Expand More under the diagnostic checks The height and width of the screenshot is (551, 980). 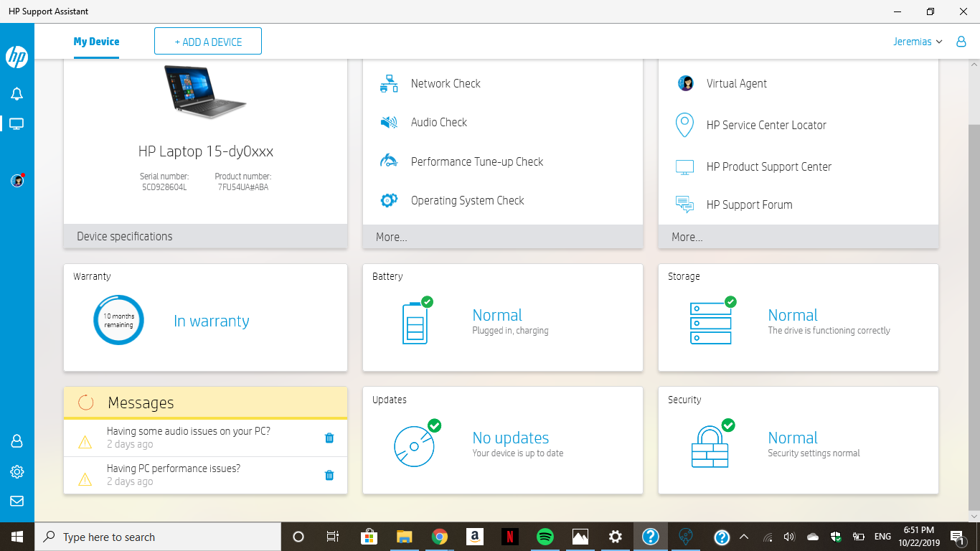[391, 237]
